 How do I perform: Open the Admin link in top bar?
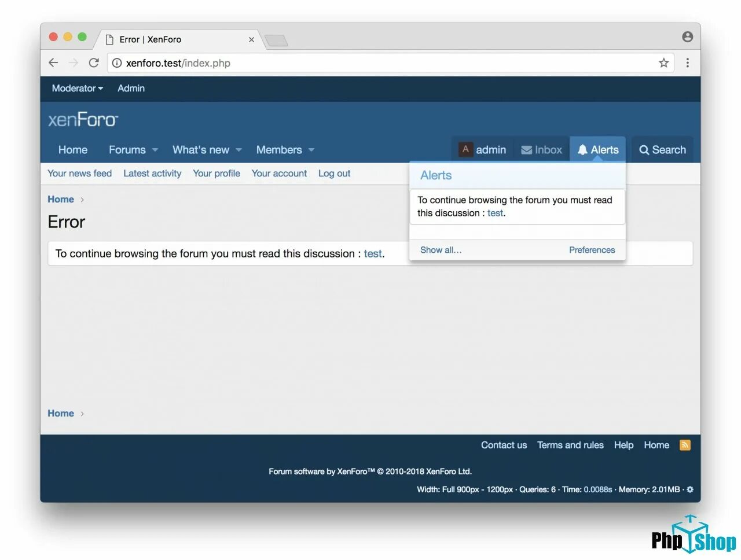[131, 89]
